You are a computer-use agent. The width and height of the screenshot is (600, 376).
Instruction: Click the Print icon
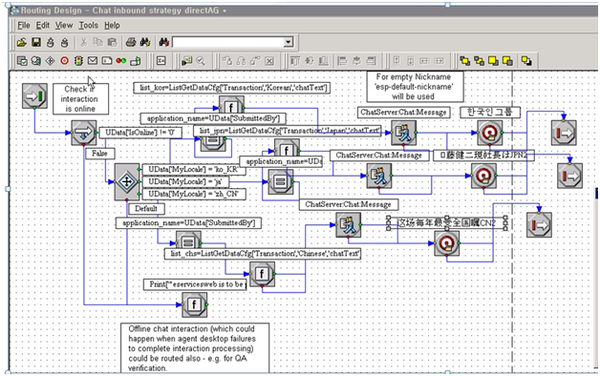(x=131, y=42)
